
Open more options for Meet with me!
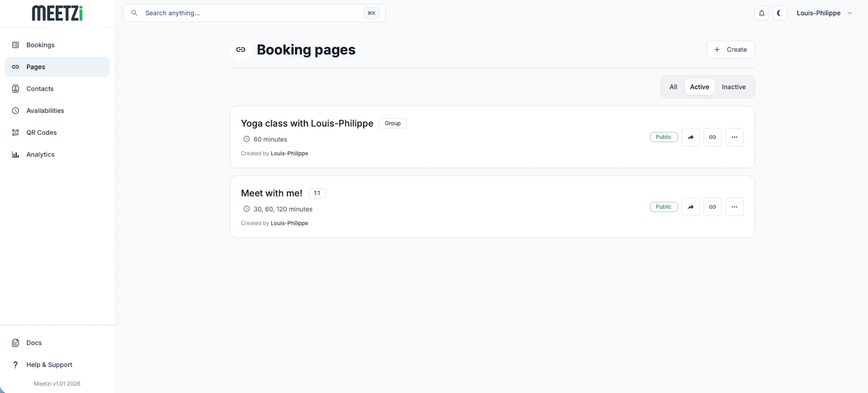point(734,207)
